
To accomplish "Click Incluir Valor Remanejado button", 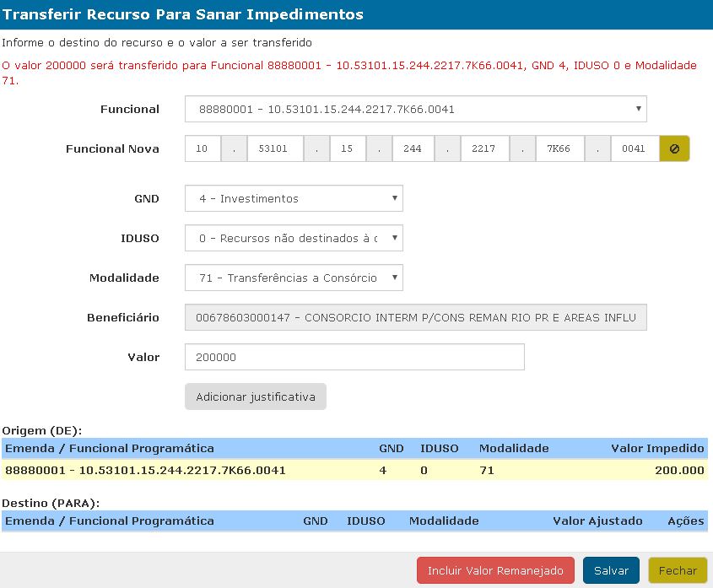I will 495,570.
